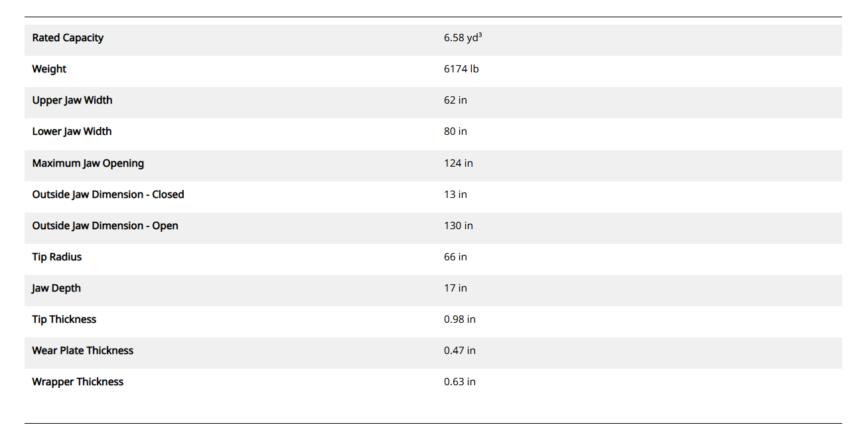Select Outside Jaw Dimension - Open label

[105, 226]
